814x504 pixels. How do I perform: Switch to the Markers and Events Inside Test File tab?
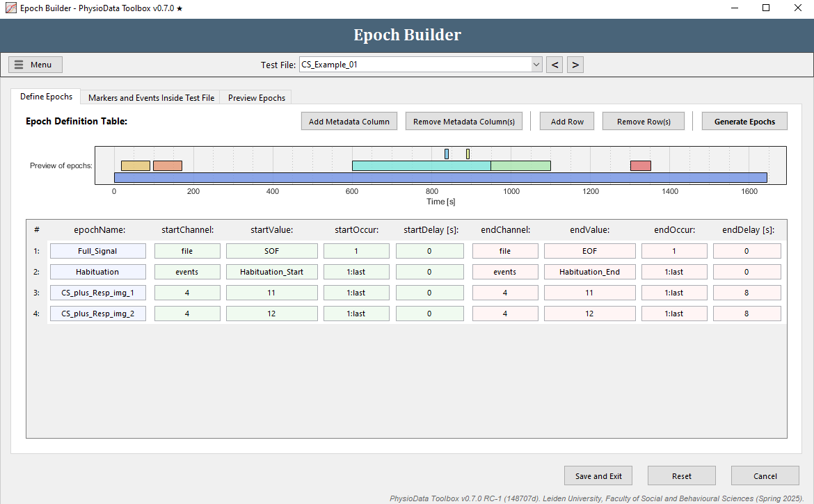[150, 97]
